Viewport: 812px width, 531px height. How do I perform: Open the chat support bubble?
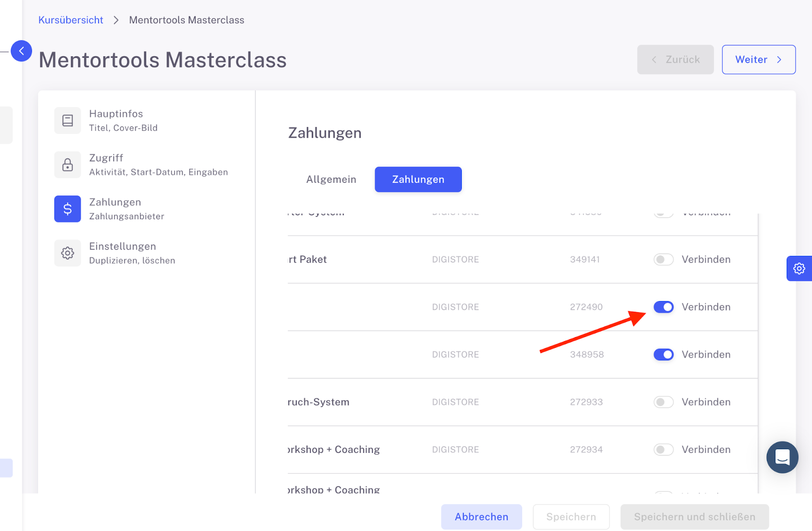pos(782,457)
